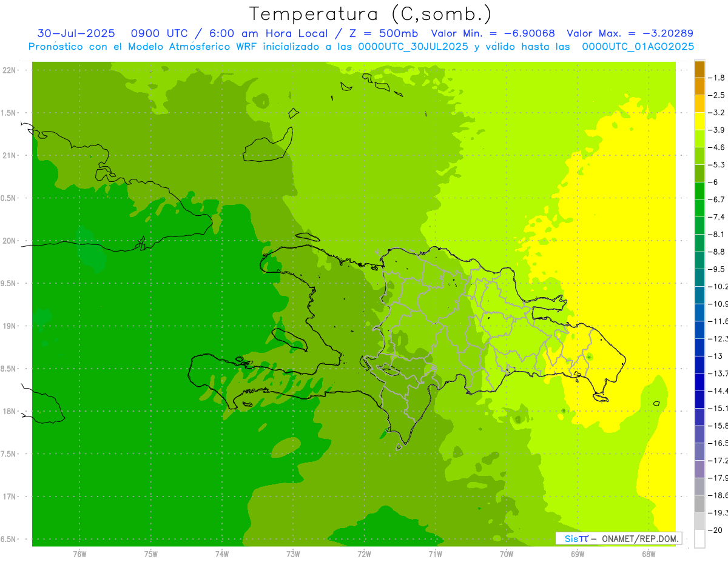Select the '-15.8' colorbar label
The height and width of the screenshot is (562, 728).
[719, 426]
